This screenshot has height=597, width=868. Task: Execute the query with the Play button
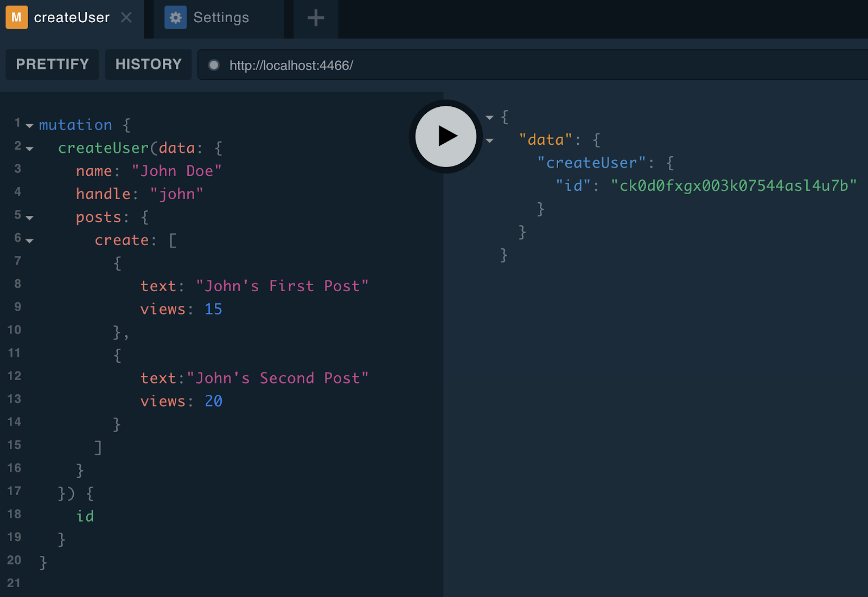[x=445, y=136]
